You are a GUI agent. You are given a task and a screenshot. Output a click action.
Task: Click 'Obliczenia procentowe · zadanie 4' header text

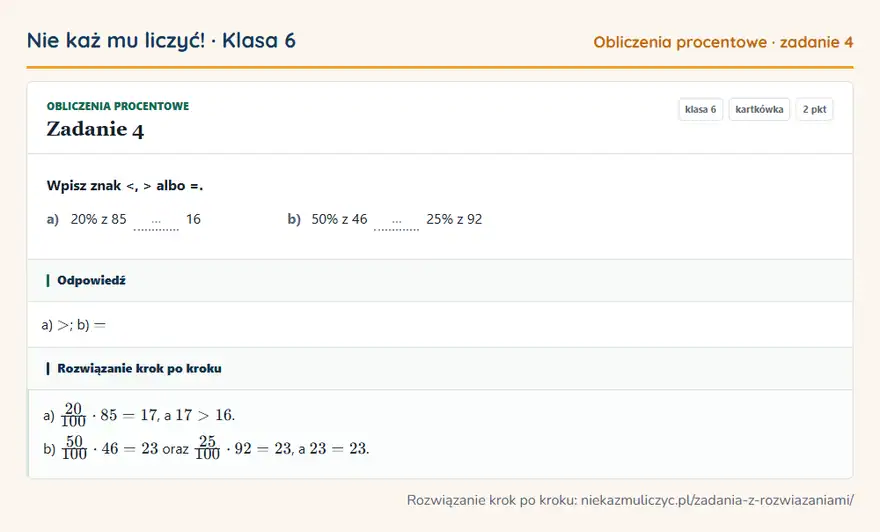coord(723,42)
